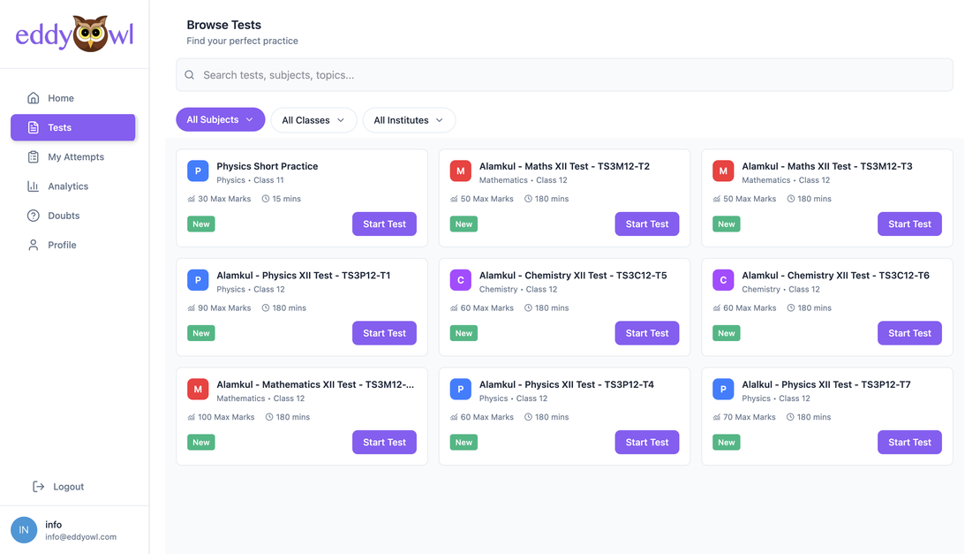
Task: Expand the All Institutes filter
Action: (x=409, y=119)
